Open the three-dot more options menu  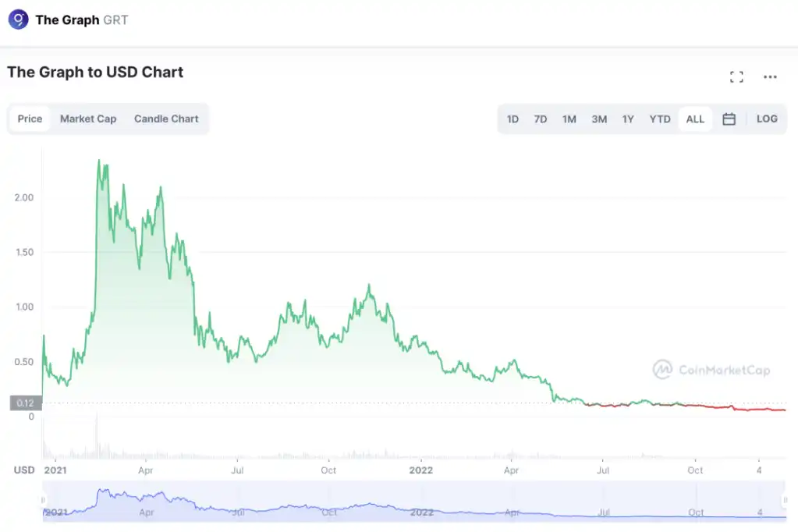point(770,76)
